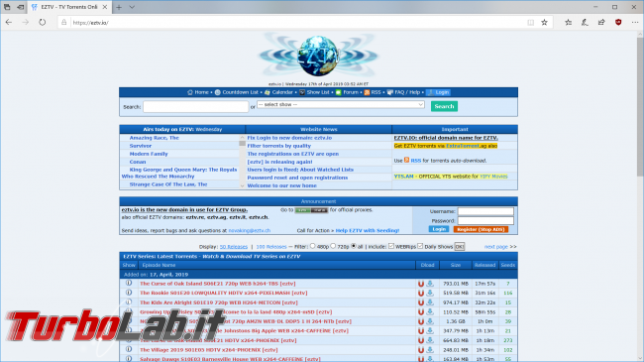Click the magnet icon in the 347.79 MB row
Viewport: 644px width, 362px height.
click(x=420, y=330)
